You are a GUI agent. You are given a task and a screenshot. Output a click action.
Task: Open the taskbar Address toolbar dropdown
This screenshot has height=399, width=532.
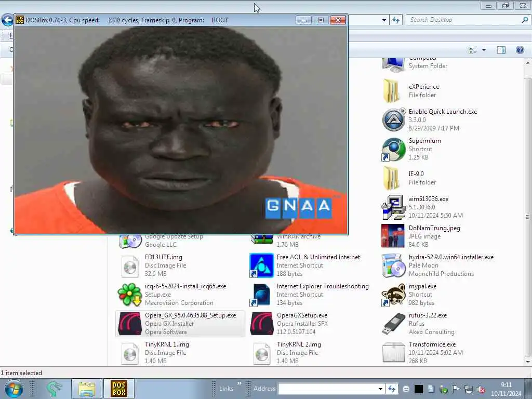381,389
